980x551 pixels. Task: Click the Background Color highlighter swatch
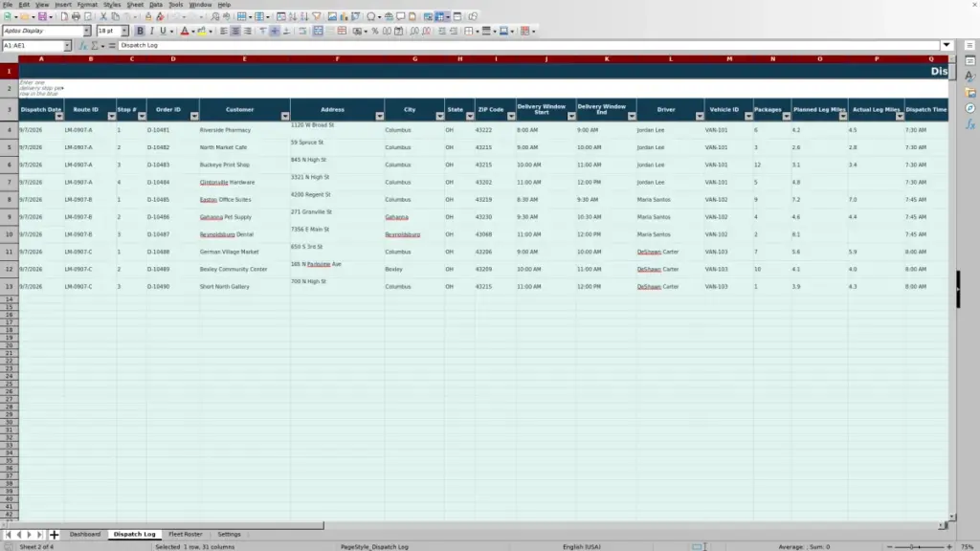click(202, 31)
